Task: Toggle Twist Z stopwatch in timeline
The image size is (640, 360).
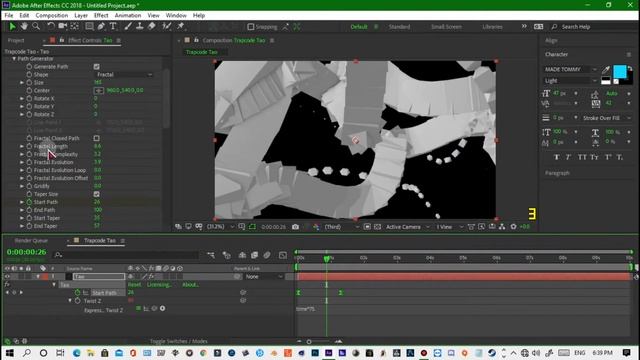Action: (x=78, y=301)
